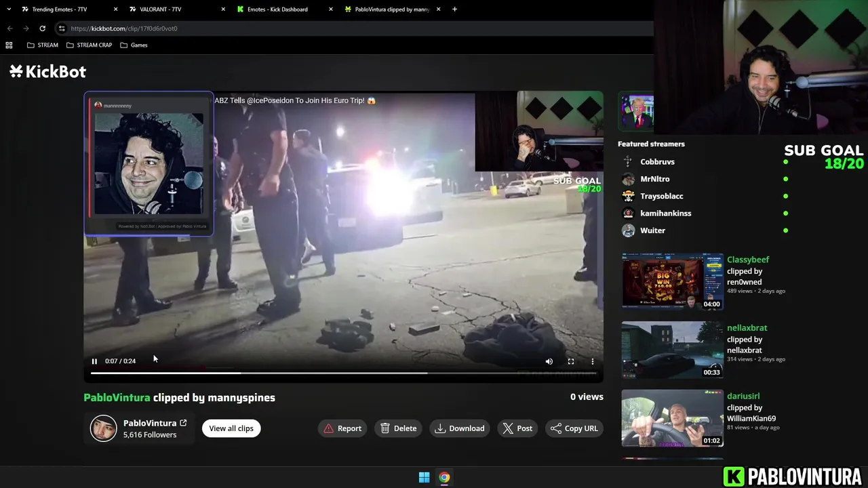Close the VALORANT - 7TV tab
This screenshot has width=868, height=488.
[223, 9]
